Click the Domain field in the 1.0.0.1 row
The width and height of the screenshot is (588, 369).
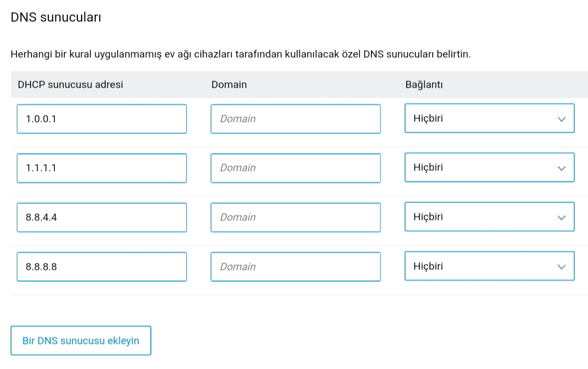tap(296, 119)
